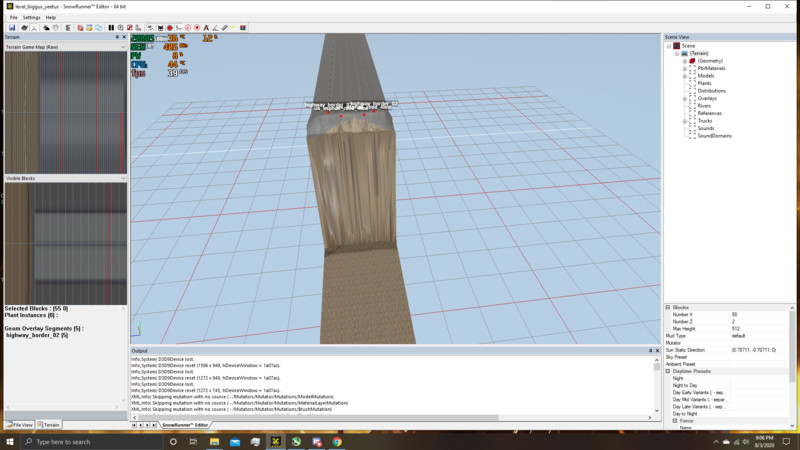Select the text 'A' tool icon

click(206, 27)
